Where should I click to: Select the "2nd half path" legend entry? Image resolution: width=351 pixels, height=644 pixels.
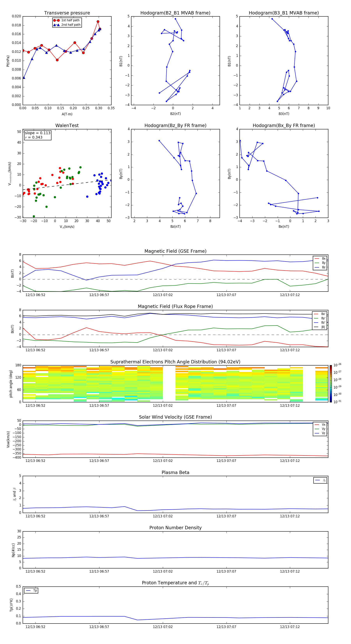point(67,25)
